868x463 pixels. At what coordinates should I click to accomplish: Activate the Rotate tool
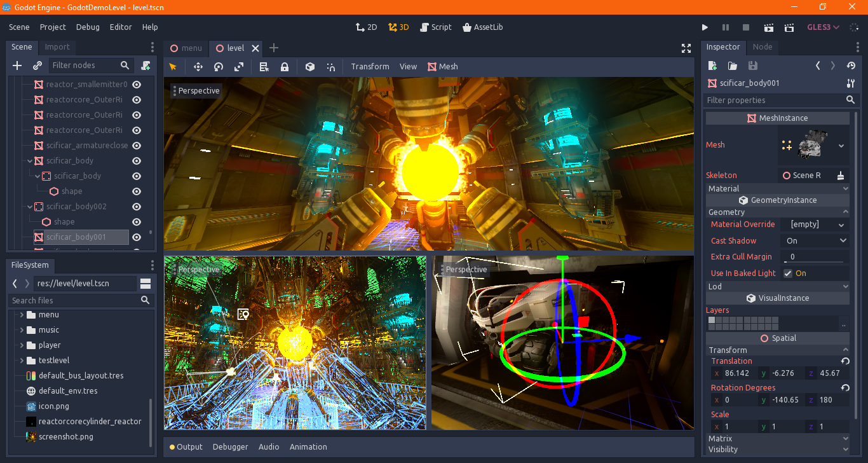click(219, 67)
